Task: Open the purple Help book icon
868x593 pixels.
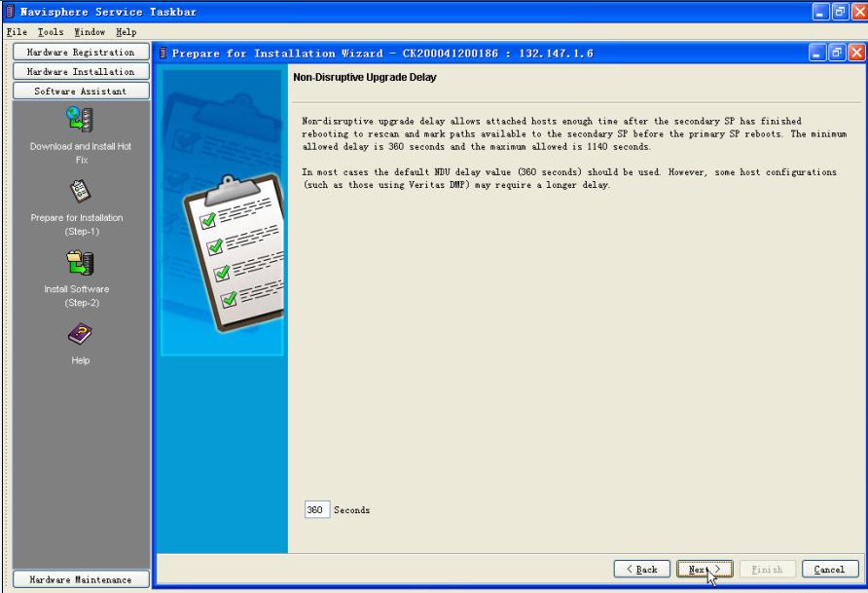Action: click(x=80, y=334)
